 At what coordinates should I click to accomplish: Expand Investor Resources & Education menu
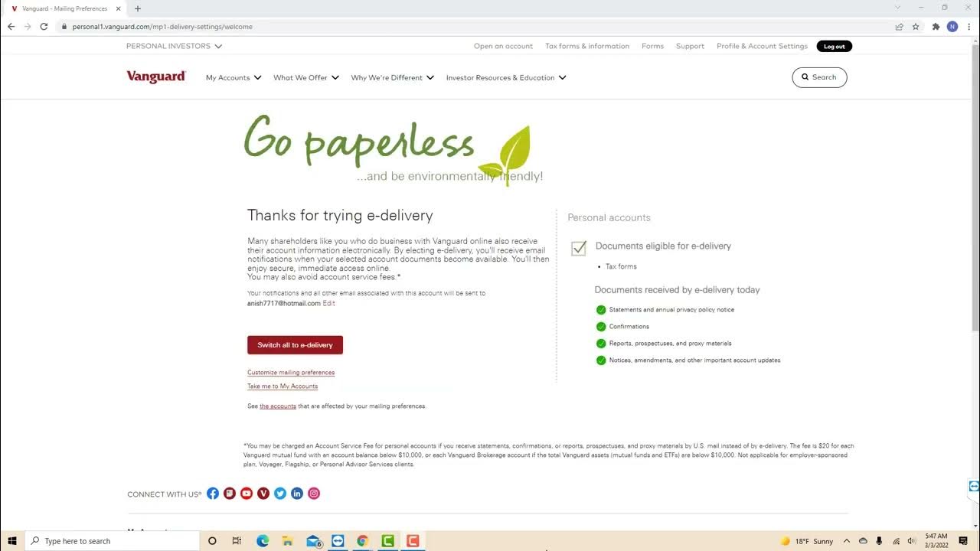click(506, 77)
